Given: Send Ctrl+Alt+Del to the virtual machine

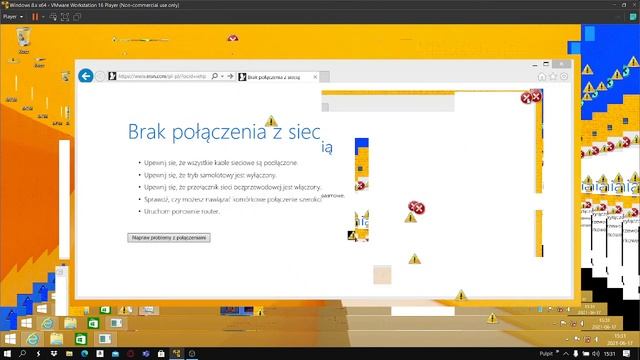Looking at the screenshot, I should point(53,17).
